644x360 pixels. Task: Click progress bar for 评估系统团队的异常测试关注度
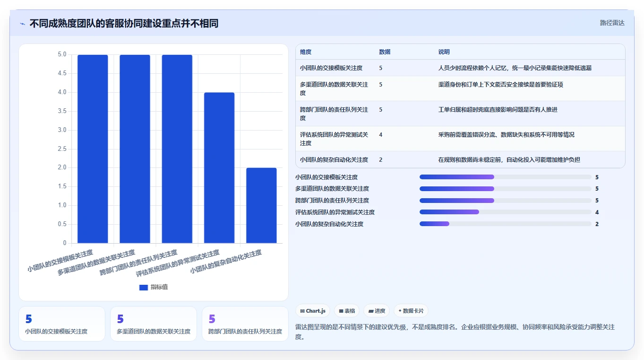point(506,212)
